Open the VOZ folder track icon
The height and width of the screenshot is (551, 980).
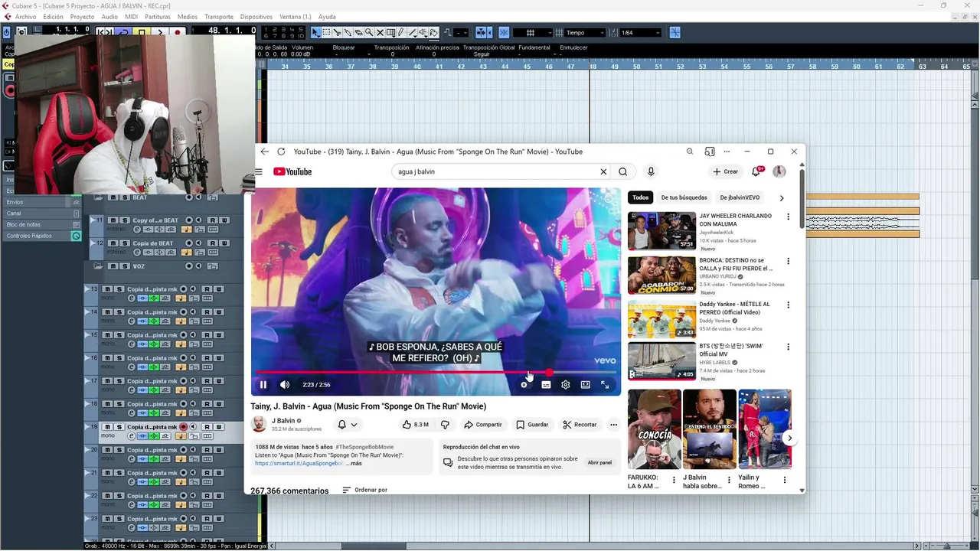tap(98, 266)
